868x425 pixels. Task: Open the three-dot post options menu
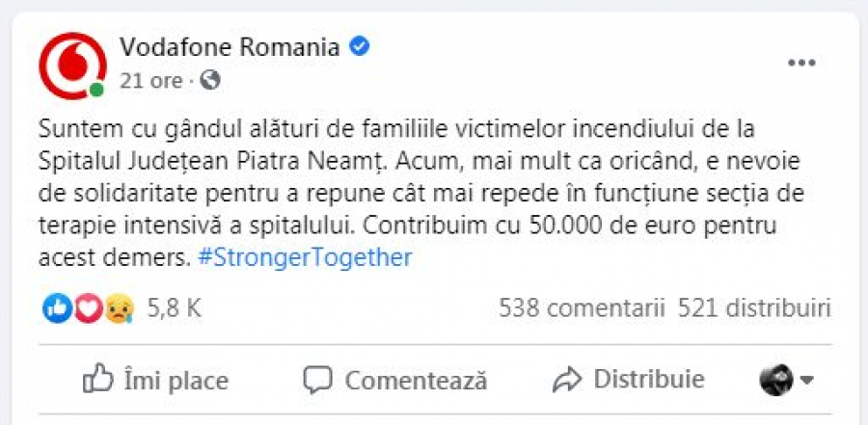tap(801, 63)
